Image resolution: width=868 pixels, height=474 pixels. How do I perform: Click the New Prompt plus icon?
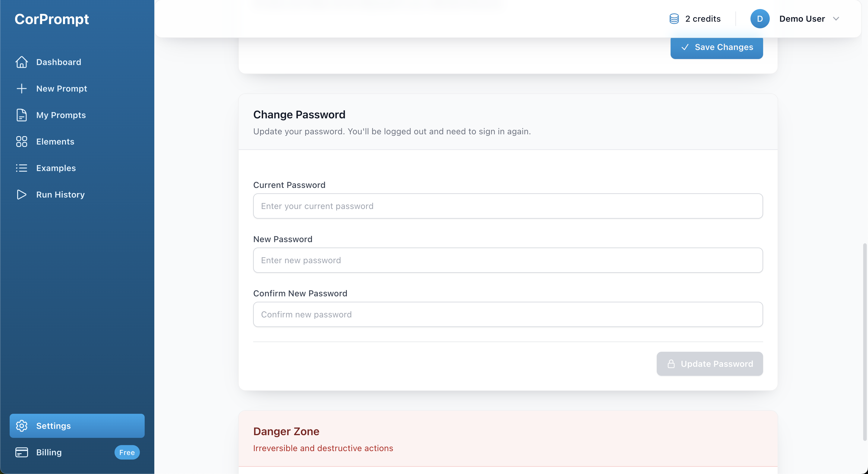pos(22,89)
